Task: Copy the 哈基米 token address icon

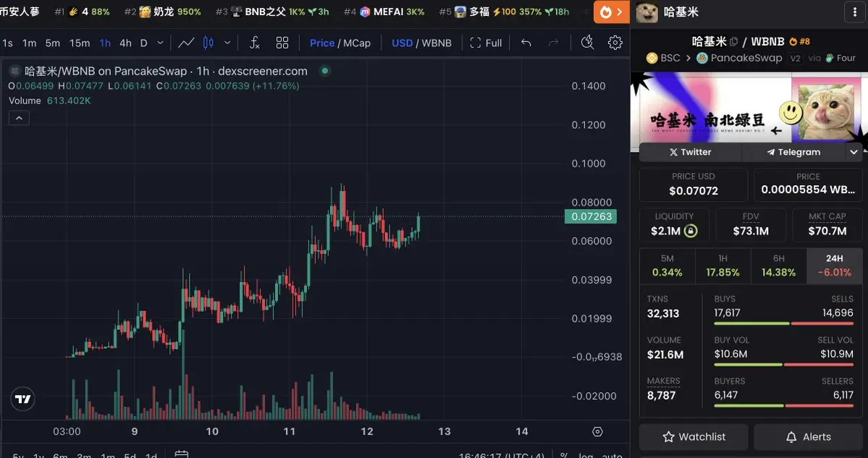Action: (x=733, y=41)
